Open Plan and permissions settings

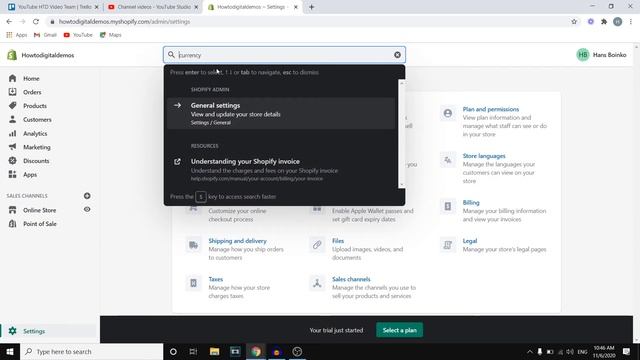click(x=491, y=109)
